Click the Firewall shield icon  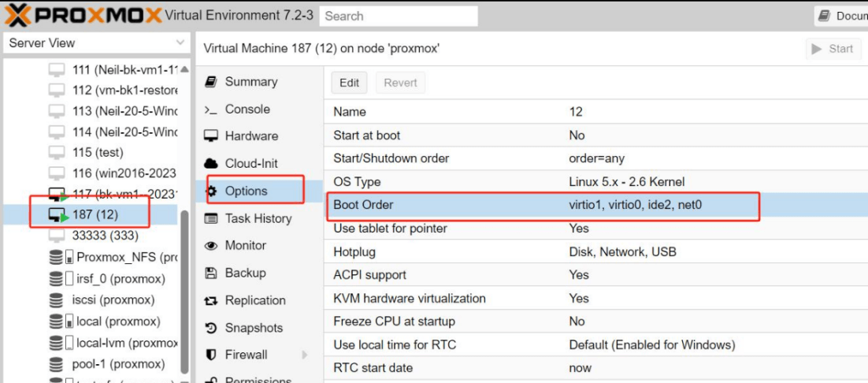(211, 355)
